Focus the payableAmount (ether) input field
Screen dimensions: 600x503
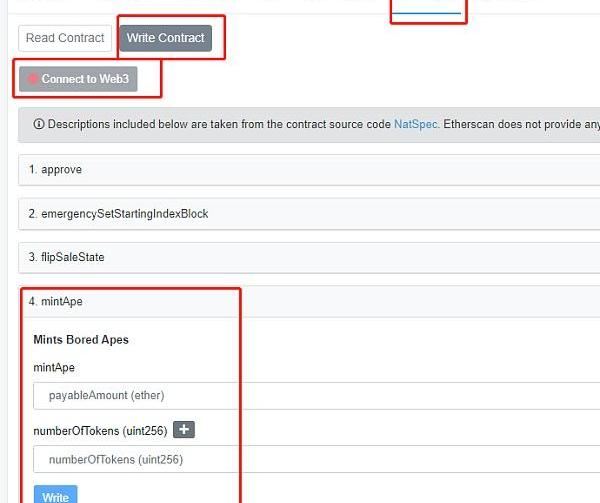pos(316,396)
